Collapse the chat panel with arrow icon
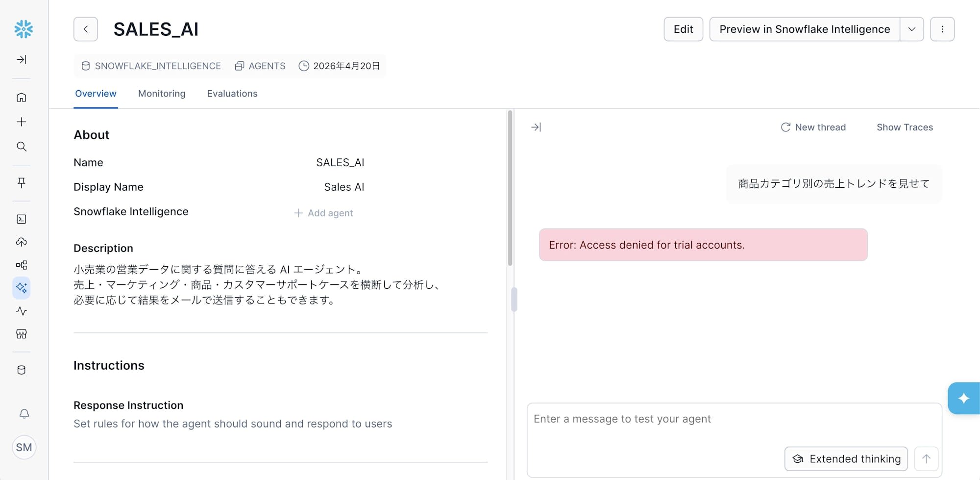The width and height of the screenshot is (980, 480). 536,127
